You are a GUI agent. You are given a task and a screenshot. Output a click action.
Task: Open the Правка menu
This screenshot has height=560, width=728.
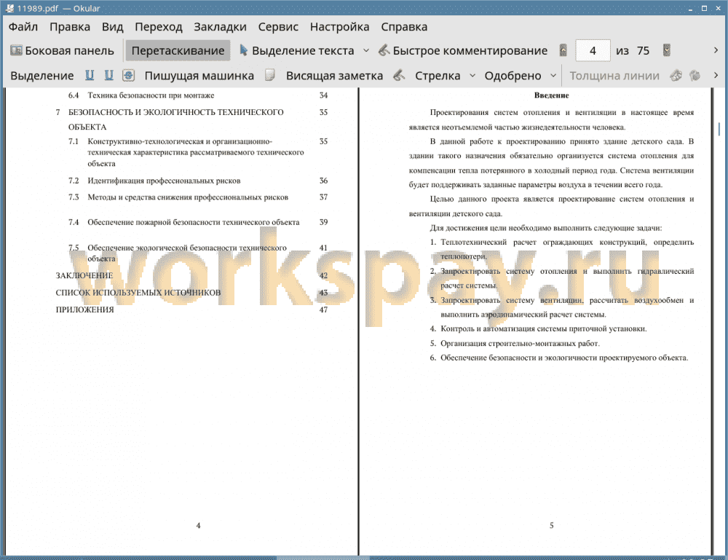(70, 27)
